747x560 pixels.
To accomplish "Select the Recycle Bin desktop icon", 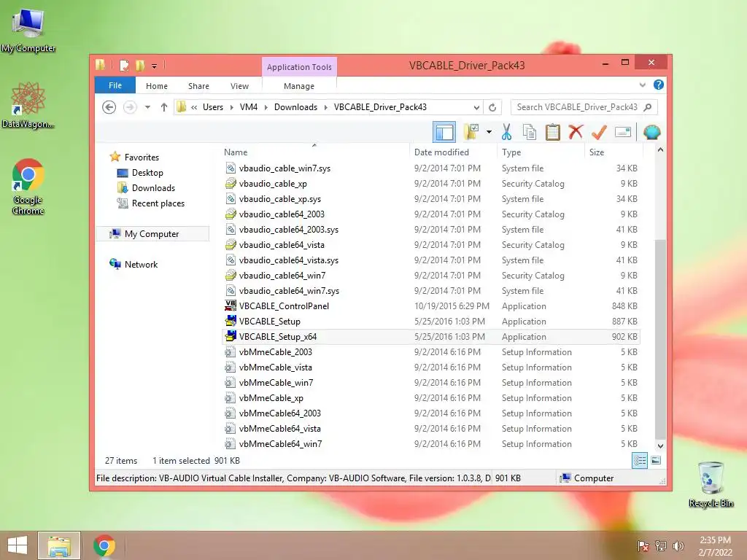I will coord(711,484).
